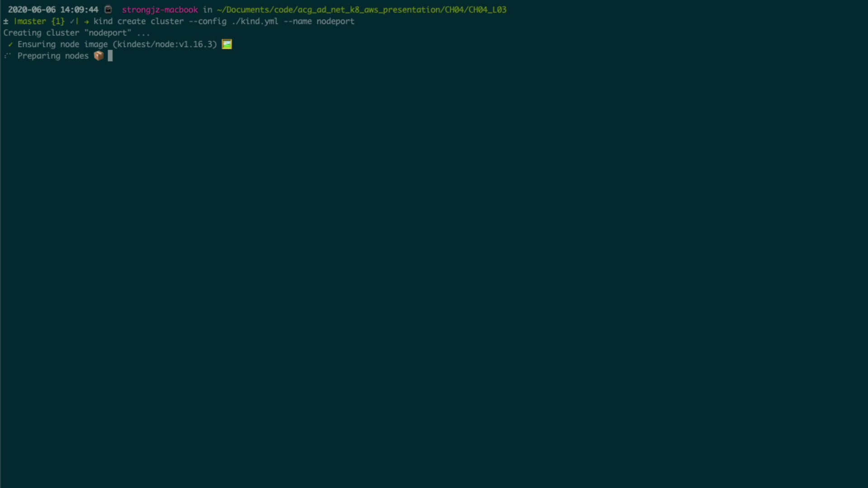Viewport: 868px width, 488px height.
Task: Click the terminal block cursor
Action: (x=110, y=56)
